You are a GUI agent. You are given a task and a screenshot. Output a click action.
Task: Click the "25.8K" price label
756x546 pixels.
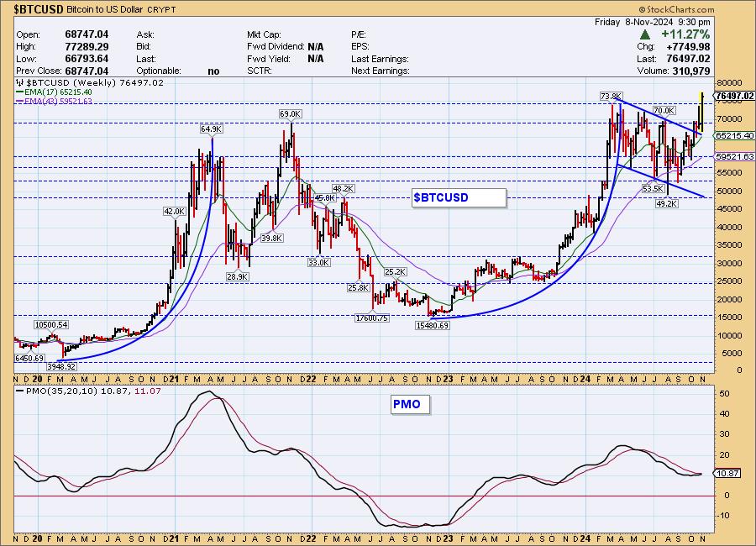tap(358, 287)
